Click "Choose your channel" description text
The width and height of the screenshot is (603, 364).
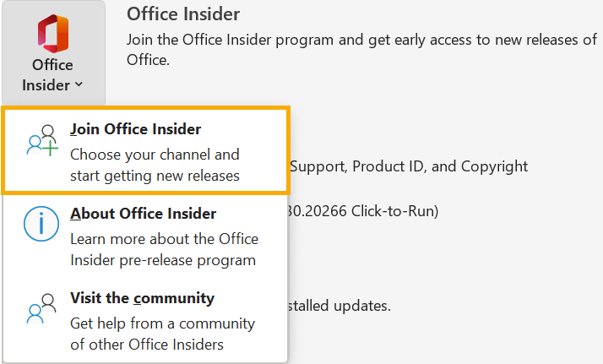click(x=155, y=155)
